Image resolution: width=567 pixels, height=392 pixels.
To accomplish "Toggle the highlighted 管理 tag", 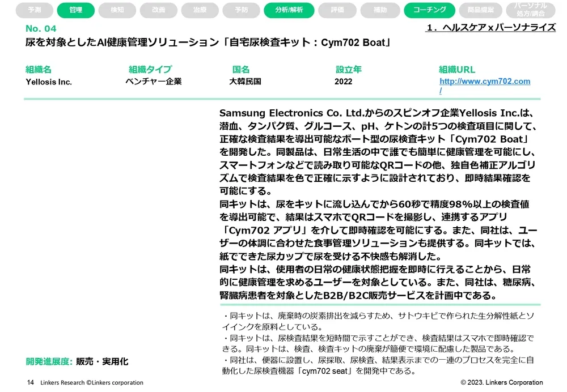I will point(76,10).
